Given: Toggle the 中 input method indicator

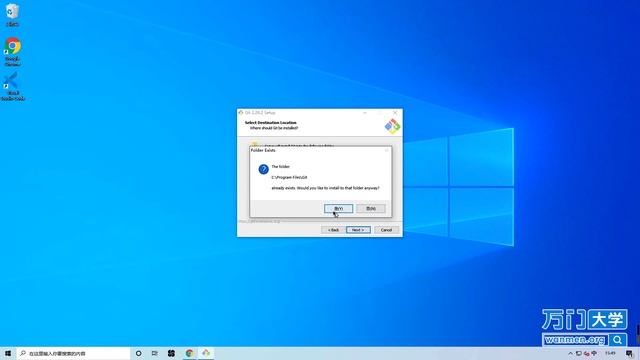Looking at the screenshot, I should (x=594, y=353).
